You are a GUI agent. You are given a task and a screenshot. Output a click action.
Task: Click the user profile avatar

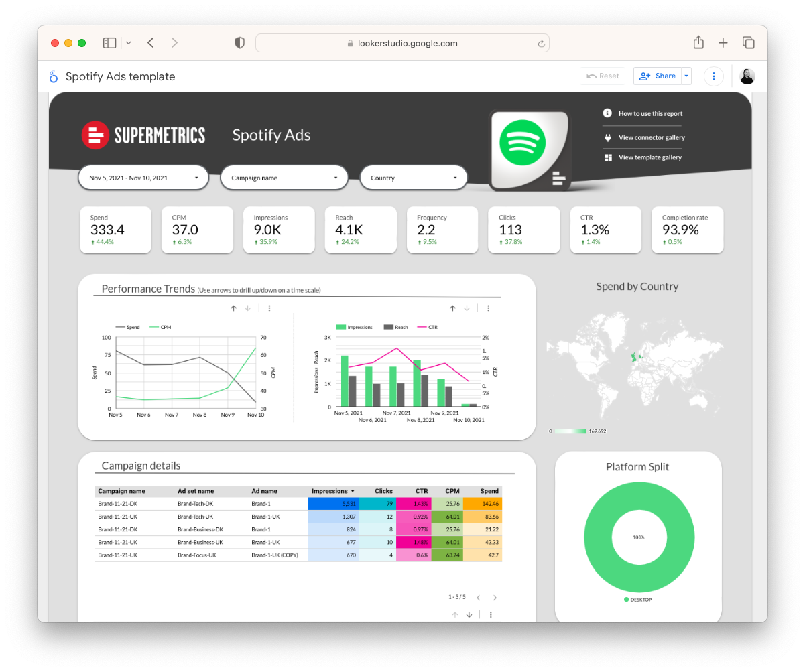pos(747,76)
